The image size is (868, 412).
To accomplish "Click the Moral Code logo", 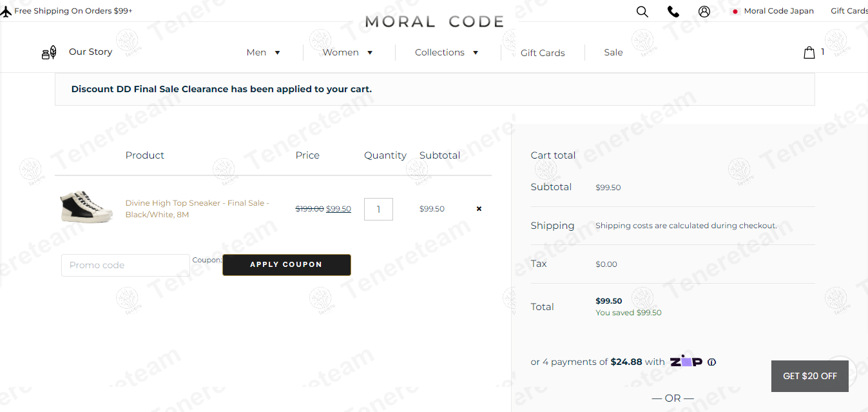I will coord(435,21).
